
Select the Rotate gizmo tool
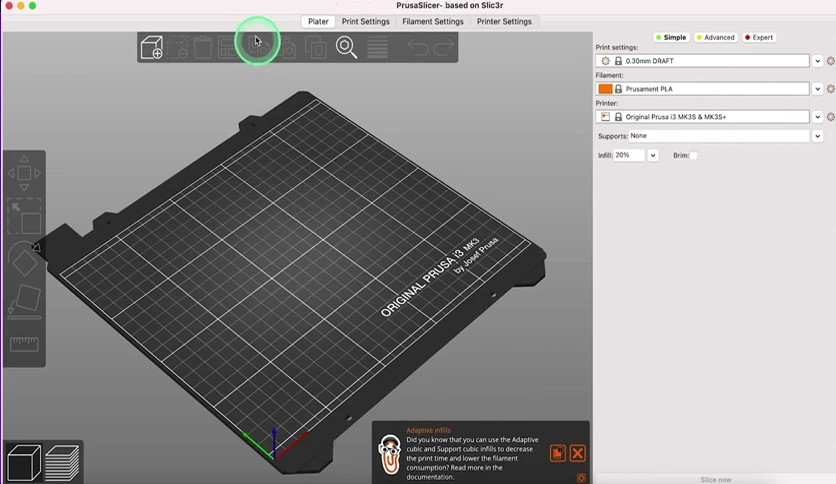(24, 259)
